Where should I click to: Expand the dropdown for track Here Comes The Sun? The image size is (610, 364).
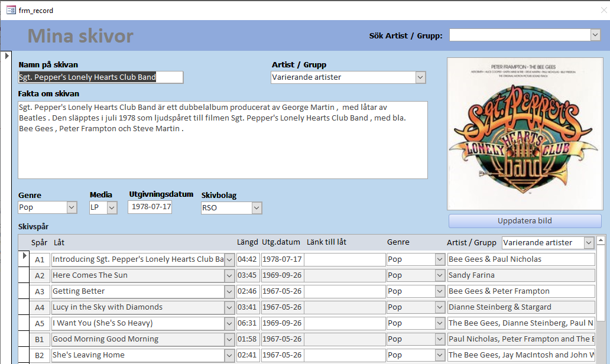click(x=228, y=275)
